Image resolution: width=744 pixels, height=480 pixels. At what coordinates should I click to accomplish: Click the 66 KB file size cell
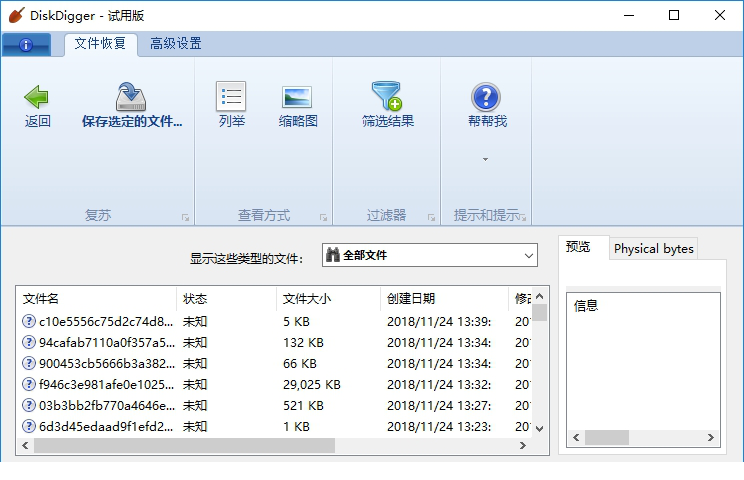click(300, 363)
